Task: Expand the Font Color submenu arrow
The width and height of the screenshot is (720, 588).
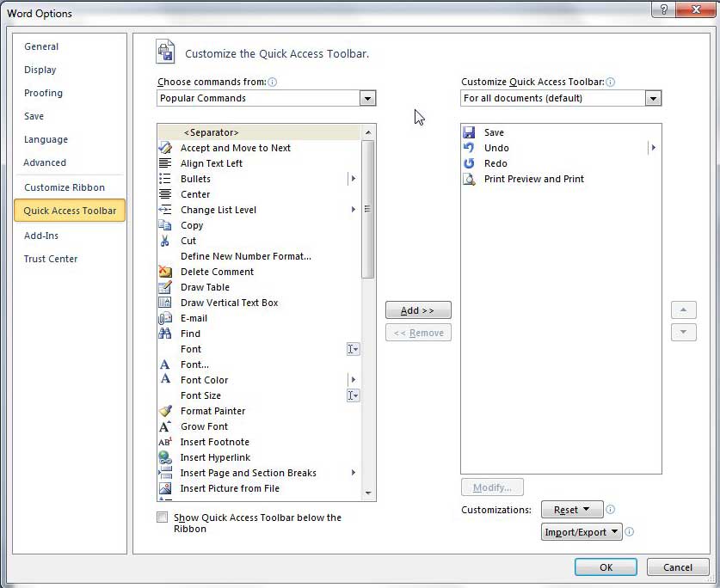Action: point(353,380)
